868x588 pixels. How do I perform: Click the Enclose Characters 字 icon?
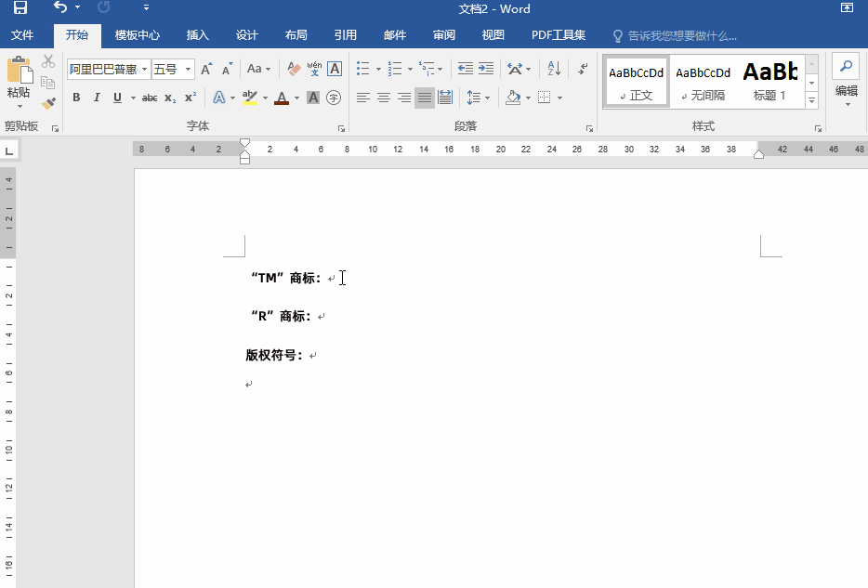point(334,98)
